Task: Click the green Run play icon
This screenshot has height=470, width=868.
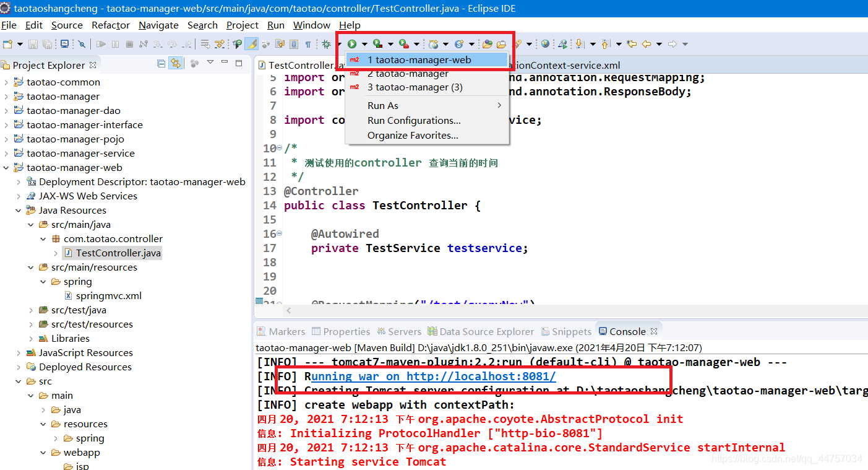Action: (x=351, y=44)
